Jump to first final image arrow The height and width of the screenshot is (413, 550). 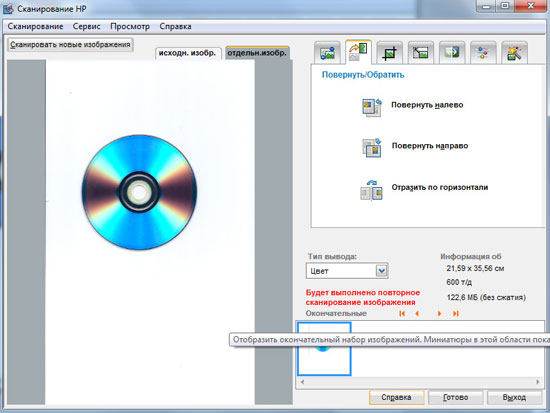click(402, 313)
